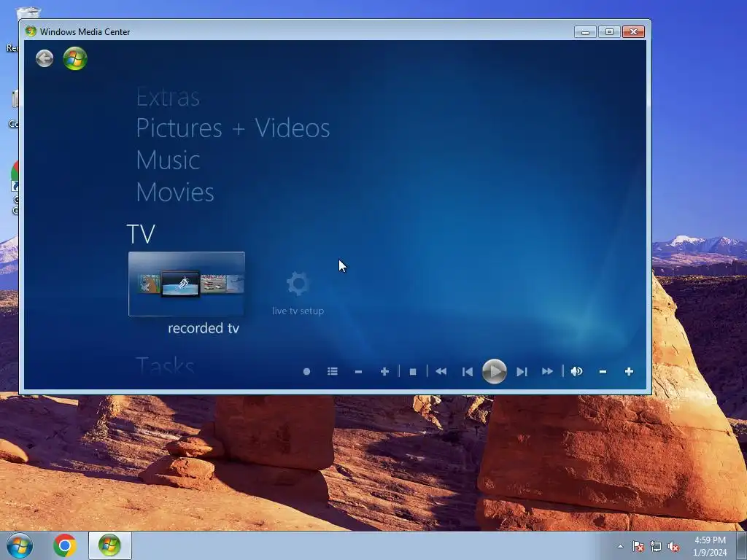Click the skip forward button
The width and height of the screenshot is (747, 560).
522,371
